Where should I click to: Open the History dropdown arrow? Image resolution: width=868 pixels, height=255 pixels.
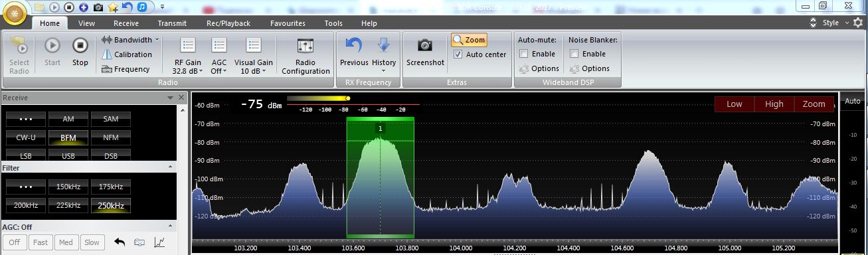384,71
